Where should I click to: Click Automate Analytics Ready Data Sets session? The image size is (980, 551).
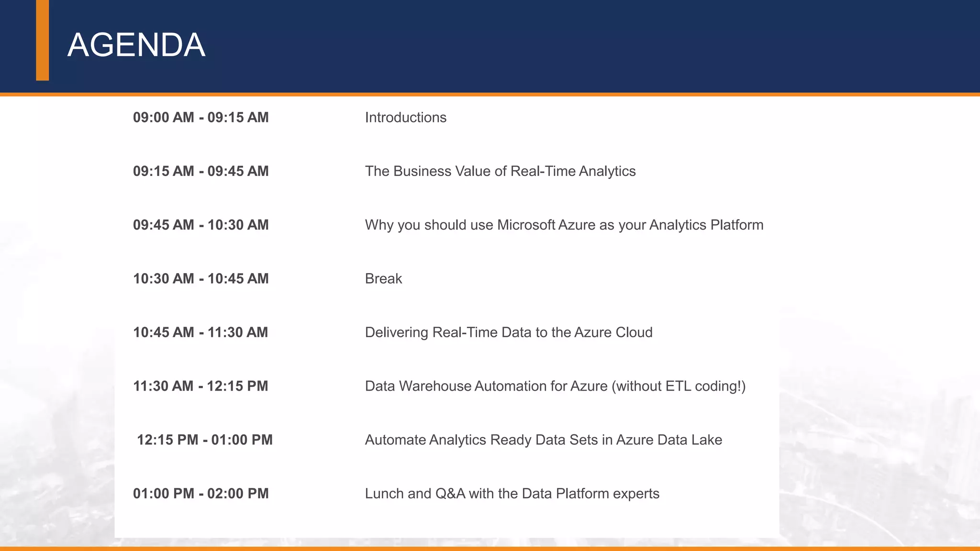543,440
